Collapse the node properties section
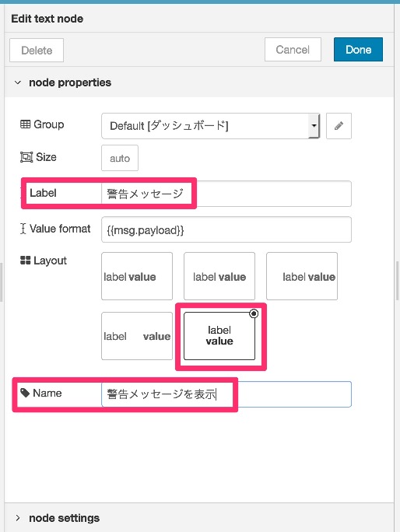The image size is (400, 532). click(18, 82)
